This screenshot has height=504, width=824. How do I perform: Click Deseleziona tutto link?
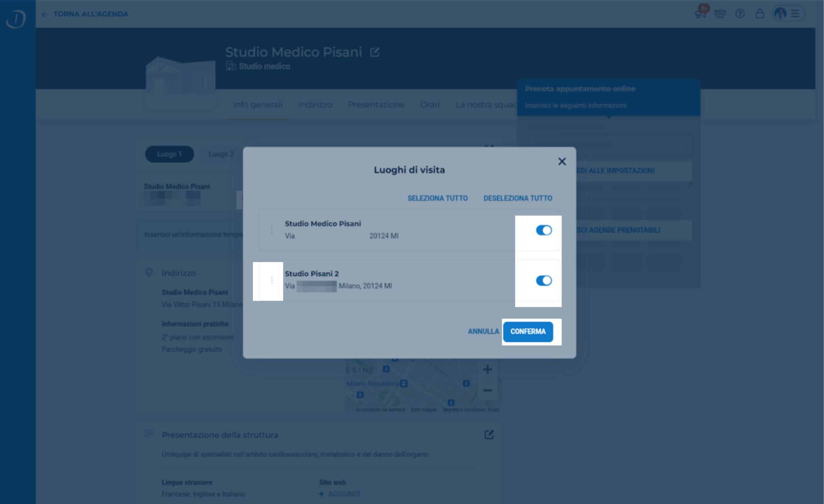tap(518, 198)
